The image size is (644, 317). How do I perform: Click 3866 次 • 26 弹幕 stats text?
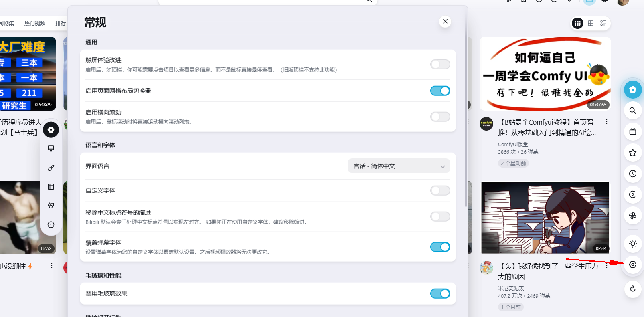518,152
